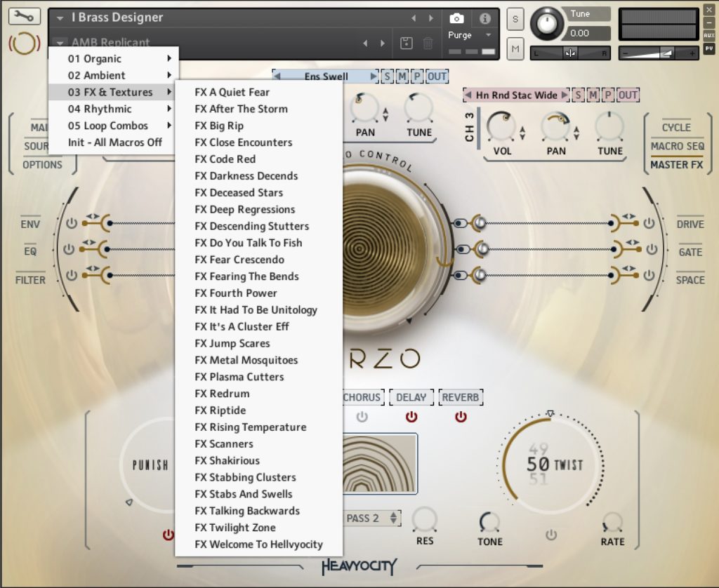Click the previous source arrow on Ens Swell
The width and height of the screenshot is (719, 588).
pyautogui.click(x=277, y=76)
